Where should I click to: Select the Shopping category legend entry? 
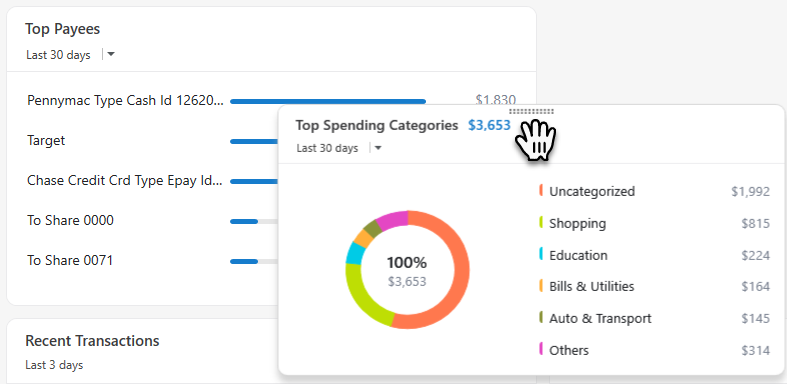577,223
